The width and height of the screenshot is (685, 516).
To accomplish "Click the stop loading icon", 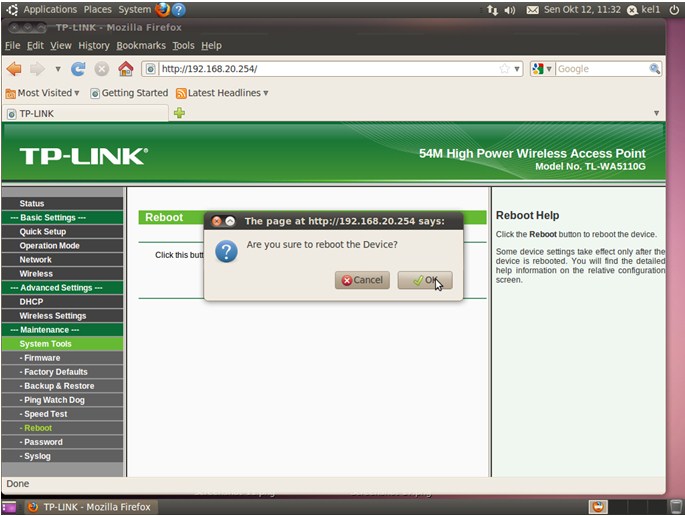I will pyautogui.click(x=102, y=69).
